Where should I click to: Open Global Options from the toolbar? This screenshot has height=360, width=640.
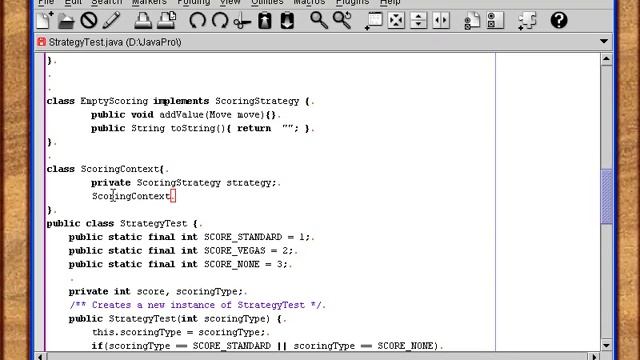coord(495,20)
